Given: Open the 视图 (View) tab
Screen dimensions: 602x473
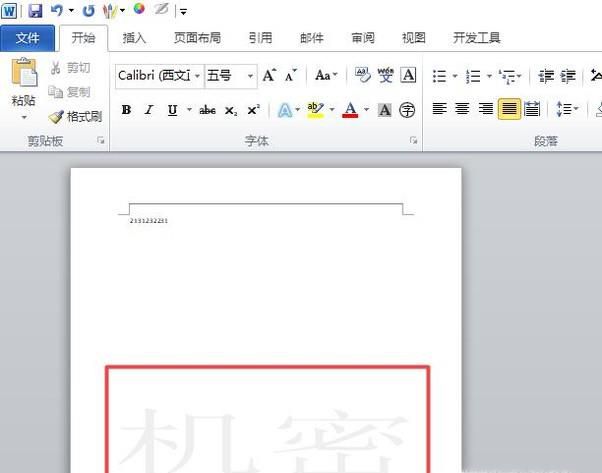Looking at the screenshot, I should [413, 38].
